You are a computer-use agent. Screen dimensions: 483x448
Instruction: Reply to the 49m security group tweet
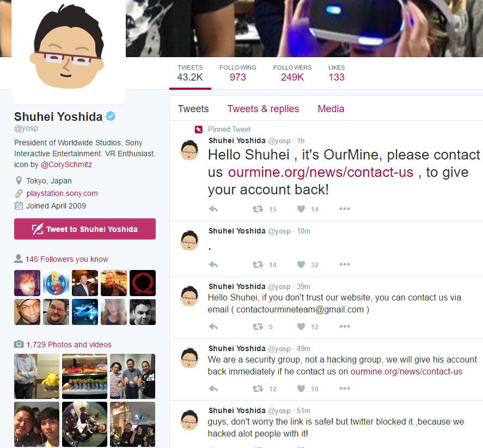coord(213,389)
